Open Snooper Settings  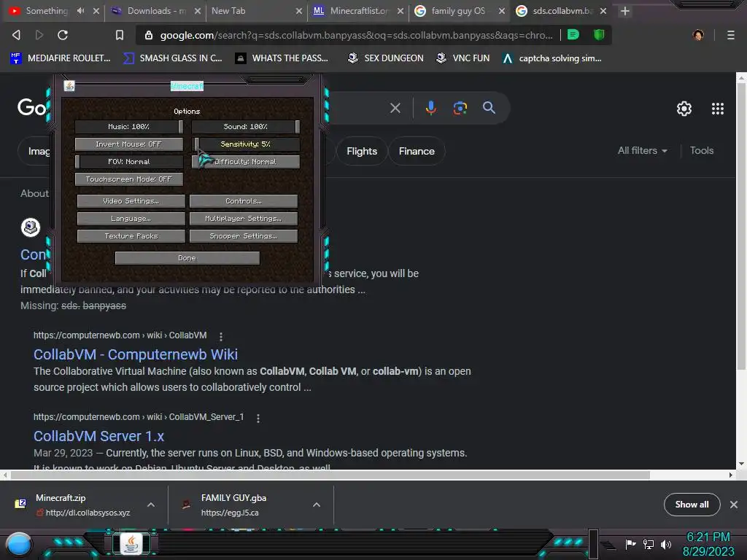(x=244, y=236)
